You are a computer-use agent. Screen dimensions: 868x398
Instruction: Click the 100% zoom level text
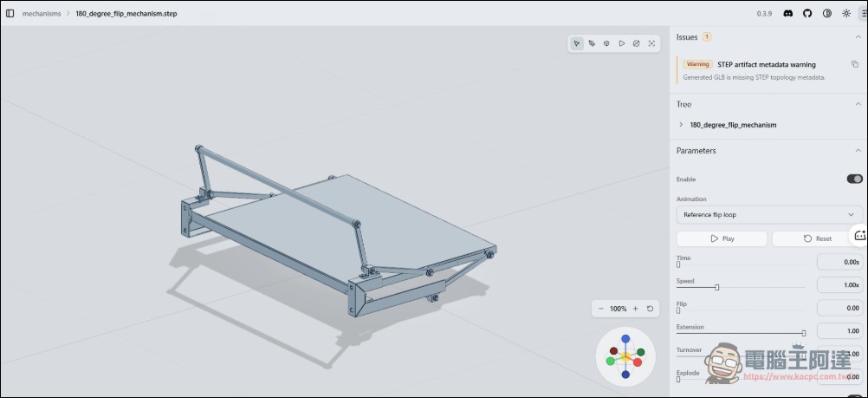(619, 309)
